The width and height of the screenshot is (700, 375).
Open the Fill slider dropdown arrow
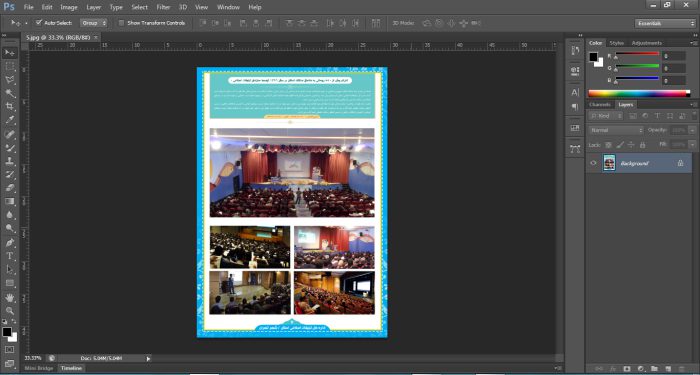coord(692,145)
